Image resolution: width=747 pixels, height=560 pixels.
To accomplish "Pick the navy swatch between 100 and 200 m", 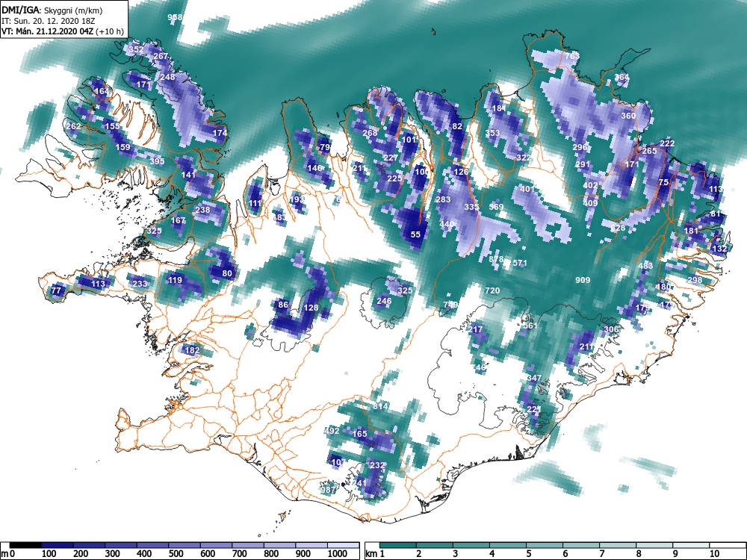I will tap(58, 545).
